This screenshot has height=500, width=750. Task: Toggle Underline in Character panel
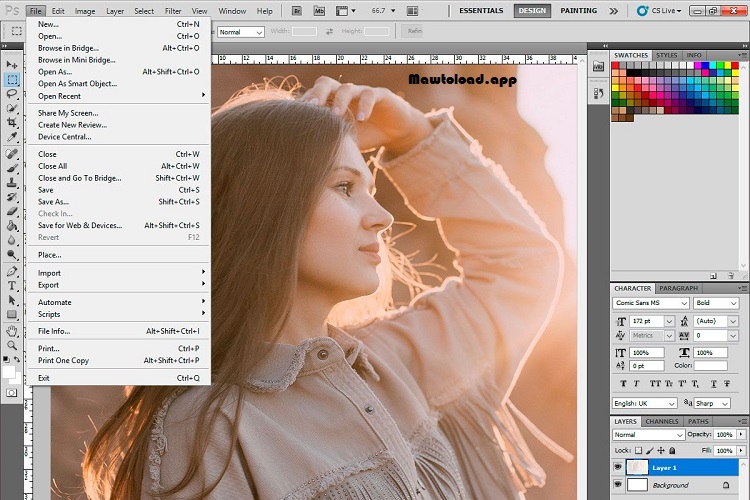(x=713, y=383)
